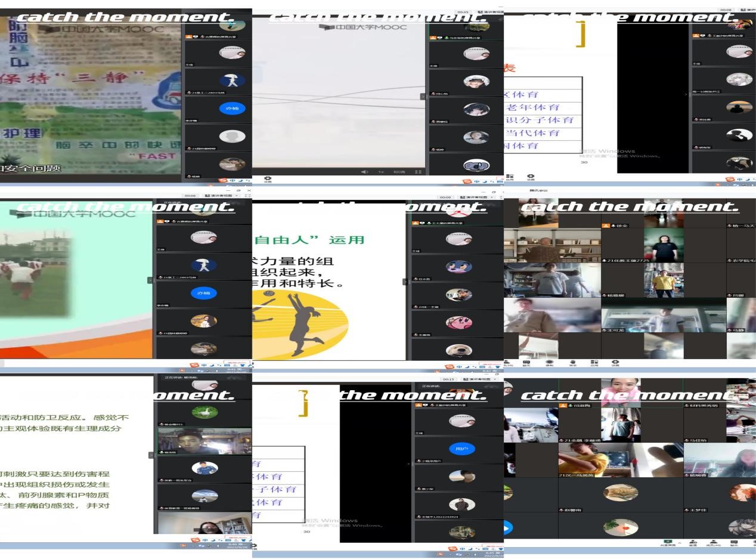Click the Invite (邀请) icon
756x559 pixels.
[693, 542]
